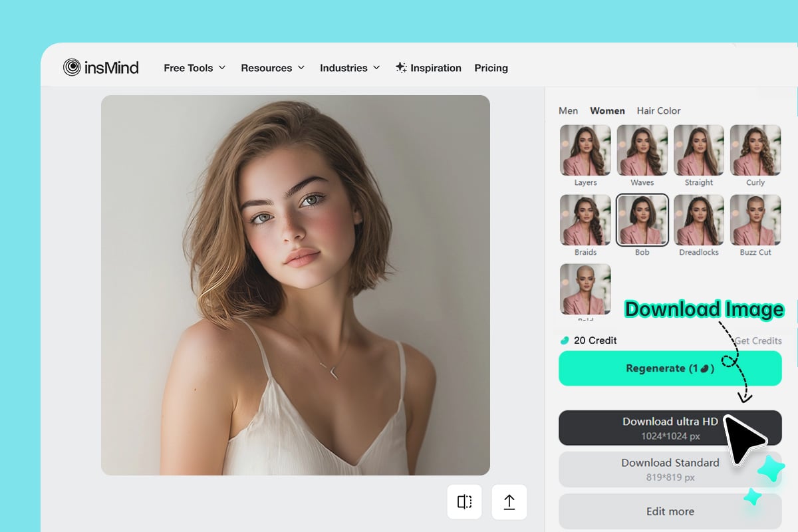
Task: Click Download Standard button
Action: (x=670, y=469)
